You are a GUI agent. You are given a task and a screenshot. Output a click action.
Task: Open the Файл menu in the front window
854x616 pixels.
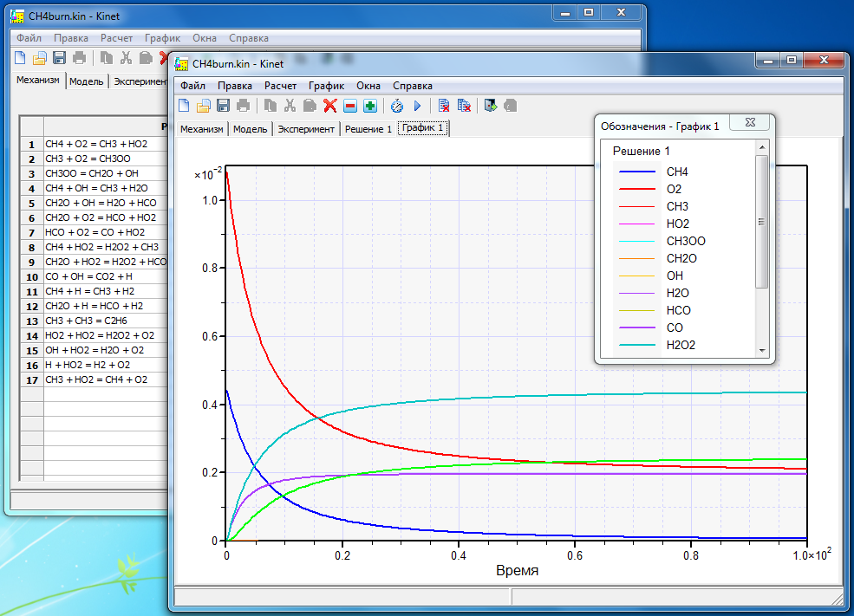192,86
